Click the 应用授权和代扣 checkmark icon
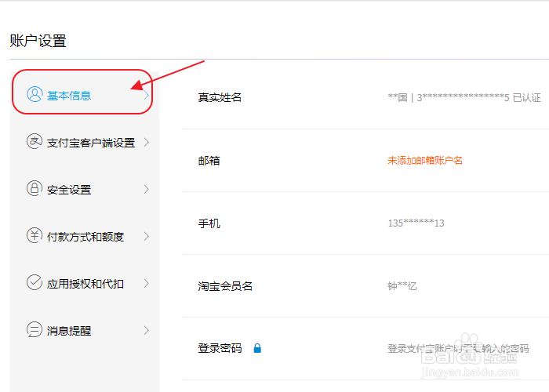This screenshot has width=549, height=392. 35,282
